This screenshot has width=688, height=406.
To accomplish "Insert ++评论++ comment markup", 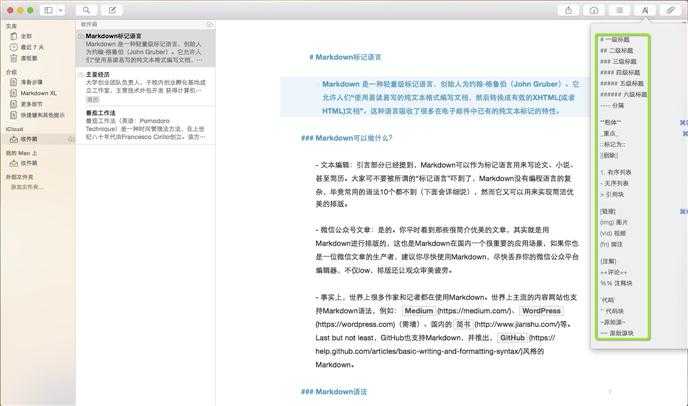I will point(613,273).
